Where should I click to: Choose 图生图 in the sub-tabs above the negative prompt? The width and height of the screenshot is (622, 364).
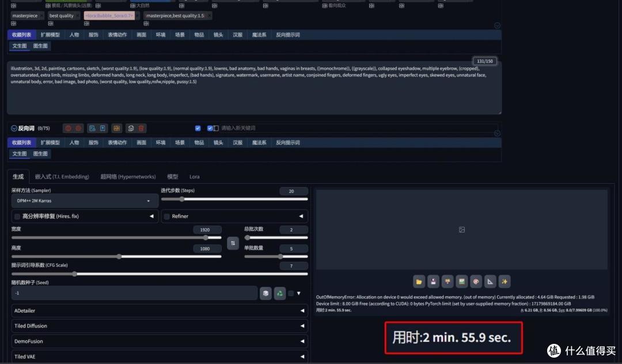[x=40, y=46]
